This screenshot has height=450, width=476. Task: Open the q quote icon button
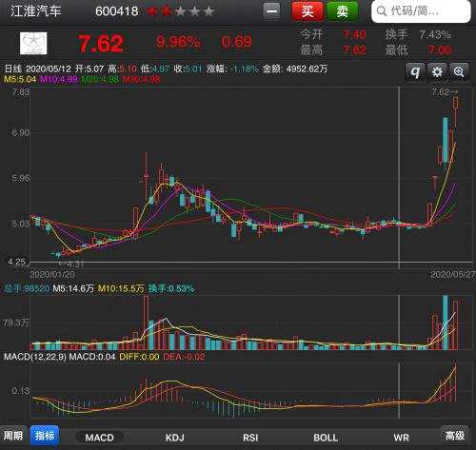[415, 71]
